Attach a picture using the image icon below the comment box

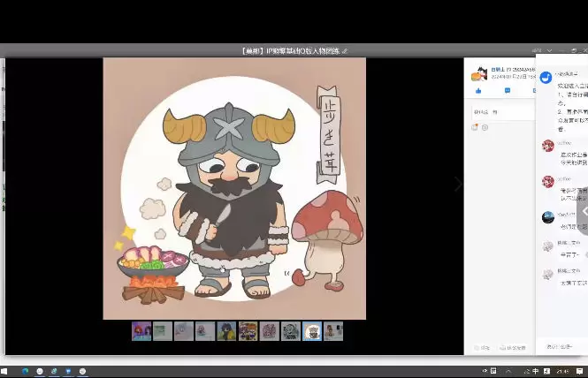coord(475,127)
